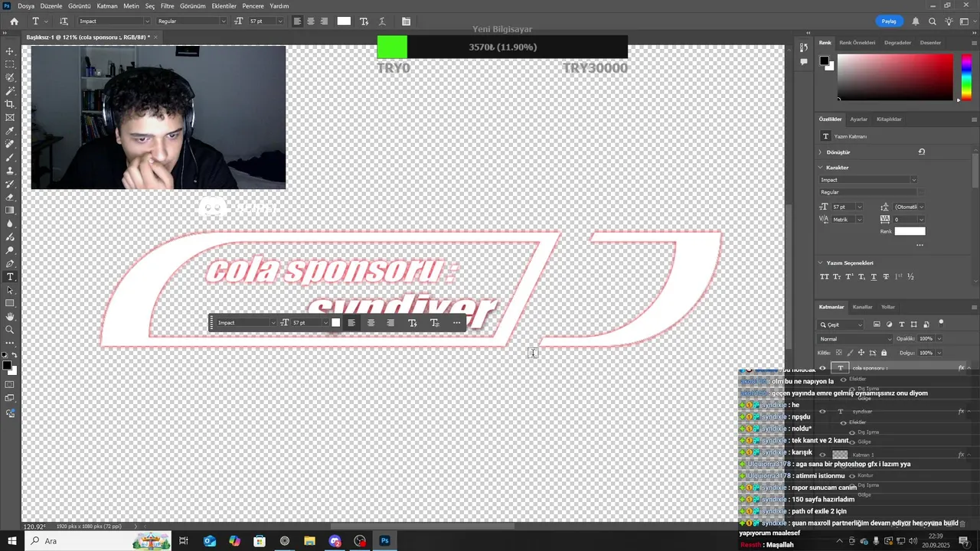Viewport: 980px width, 551px height.
Task: Toggle All Caps in Yazım Seçenekleri
Action: tap(825, 276)
